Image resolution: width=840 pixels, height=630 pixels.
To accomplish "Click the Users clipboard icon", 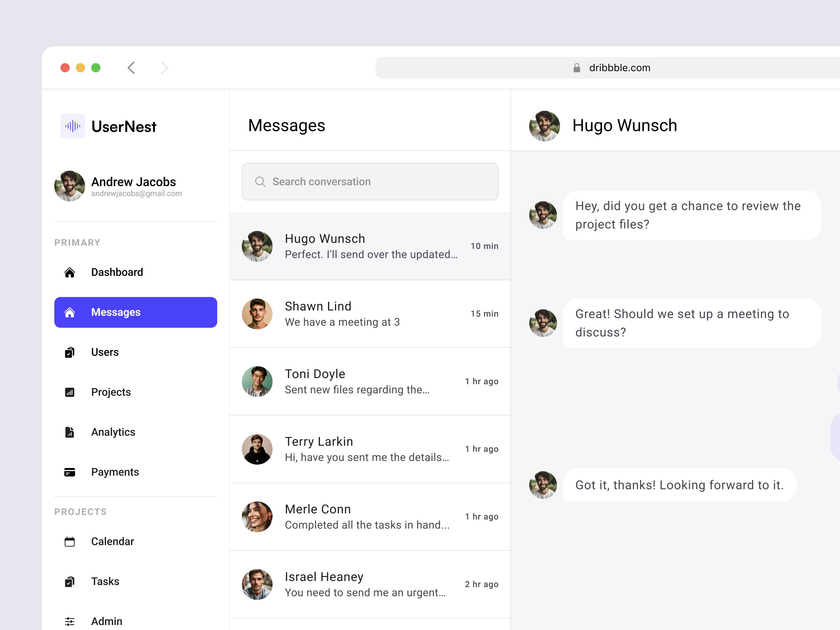I will point(70,352).
